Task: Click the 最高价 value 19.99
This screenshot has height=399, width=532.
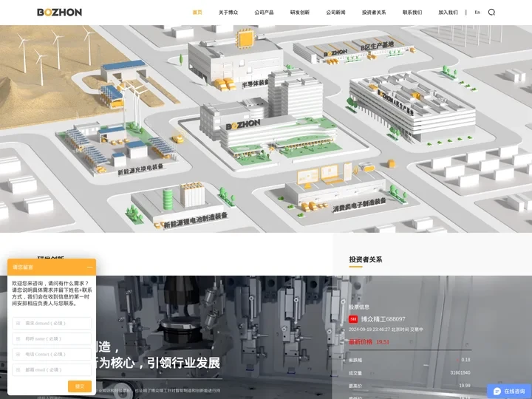Action: click(x=465, y=386)
